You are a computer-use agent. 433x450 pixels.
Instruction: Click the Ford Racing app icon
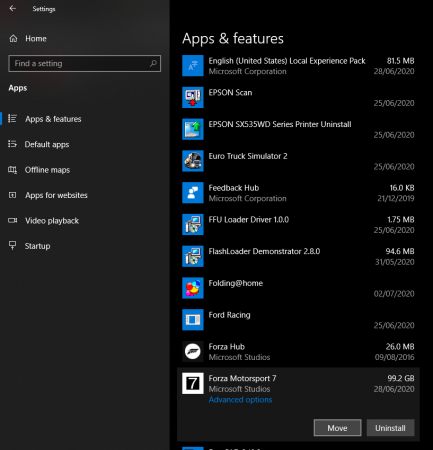click(x=193, y=320)
